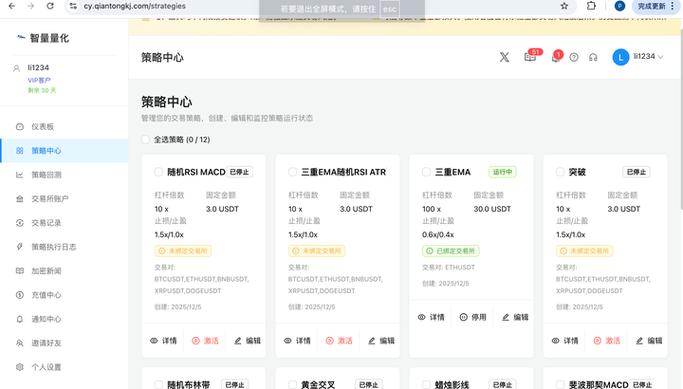The height and width of the screenshot is (389, 683).
Task: Edit (编辑) the 三重EMA strategy
Action: click(515, 317)
